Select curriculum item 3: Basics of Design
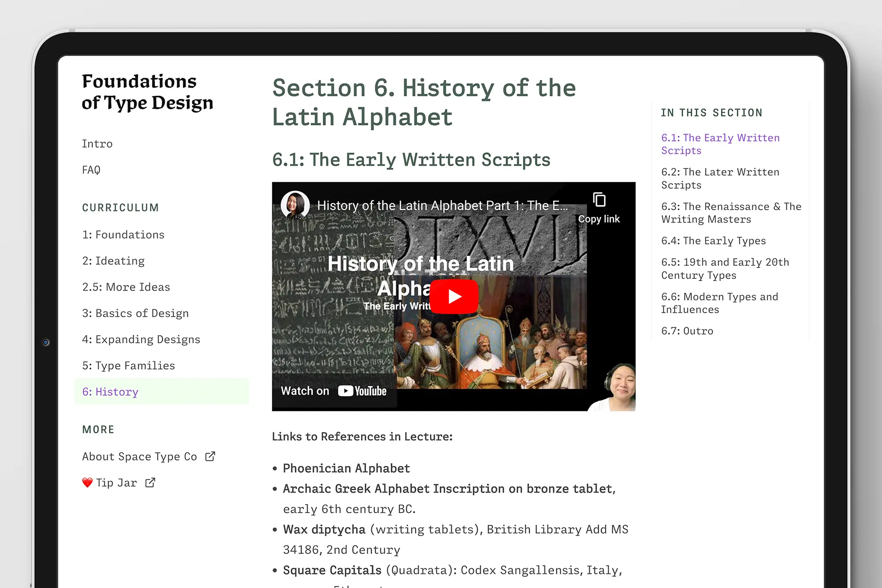This screenshot has width=882, height=588. click(x=135, y=313)
